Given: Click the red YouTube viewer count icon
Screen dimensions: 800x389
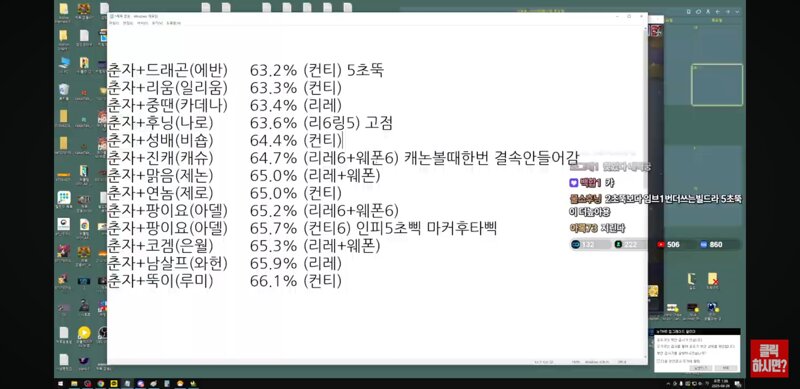Looking at the screenshot, I should tap(661, 245).
